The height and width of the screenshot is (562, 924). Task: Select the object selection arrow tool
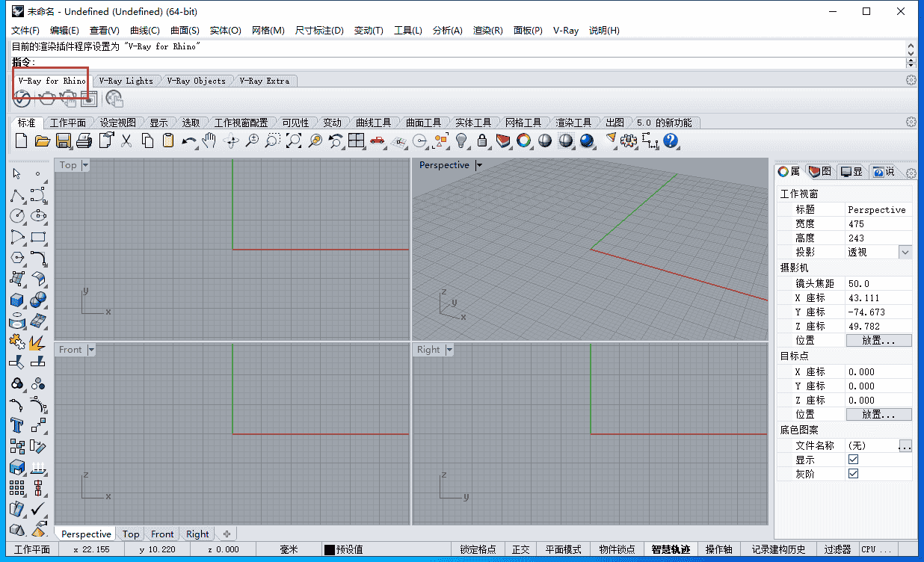[16, 173]
